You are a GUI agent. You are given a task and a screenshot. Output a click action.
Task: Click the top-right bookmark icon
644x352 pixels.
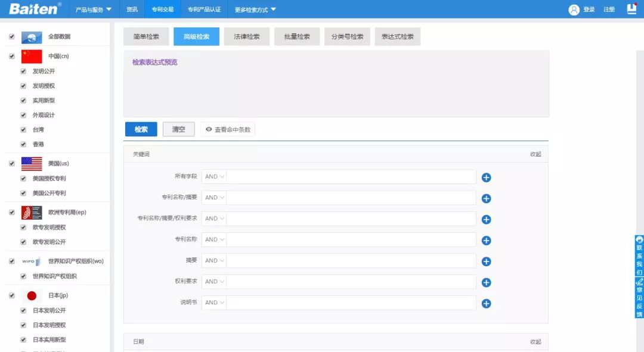coord(631,9)
